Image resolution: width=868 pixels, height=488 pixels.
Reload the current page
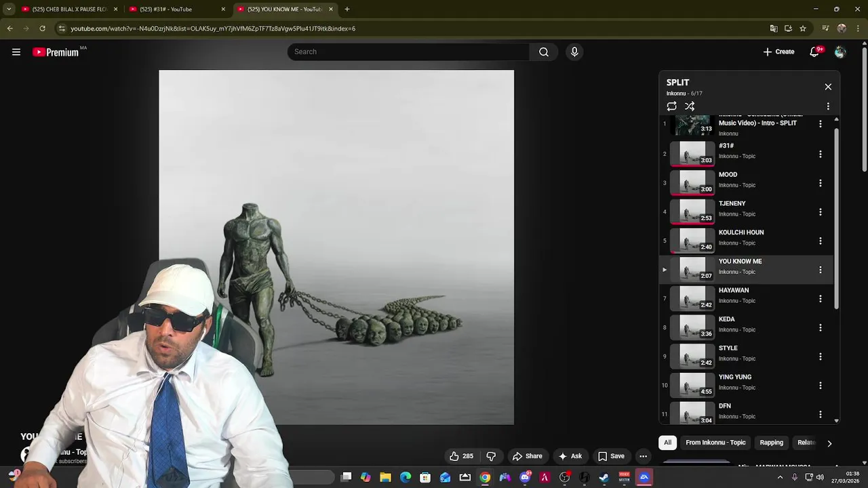point(42,28)
